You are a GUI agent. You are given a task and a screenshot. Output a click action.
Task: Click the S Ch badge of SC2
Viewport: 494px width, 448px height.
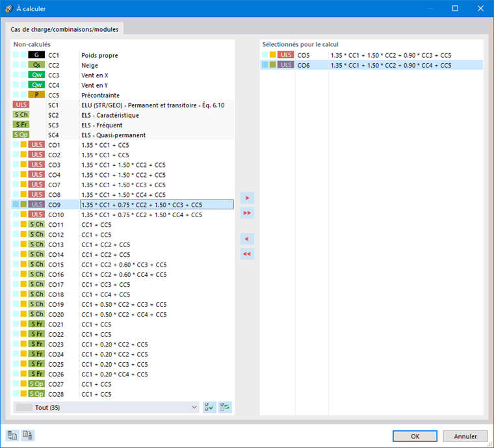pos(21,114)
